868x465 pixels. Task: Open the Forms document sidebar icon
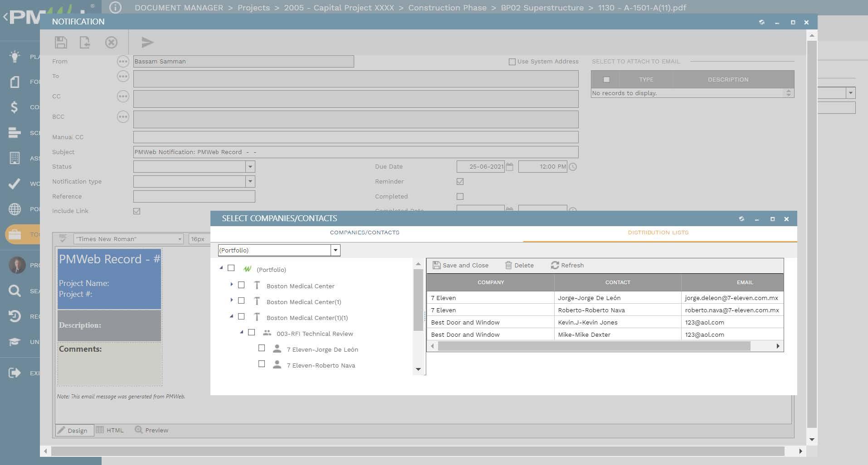pos(15,82)
